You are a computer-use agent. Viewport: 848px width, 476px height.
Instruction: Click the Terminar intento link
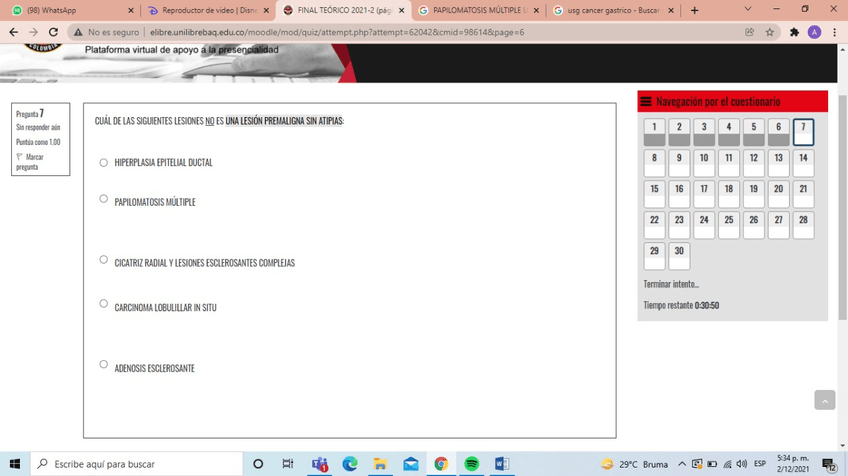pos(671,284)
